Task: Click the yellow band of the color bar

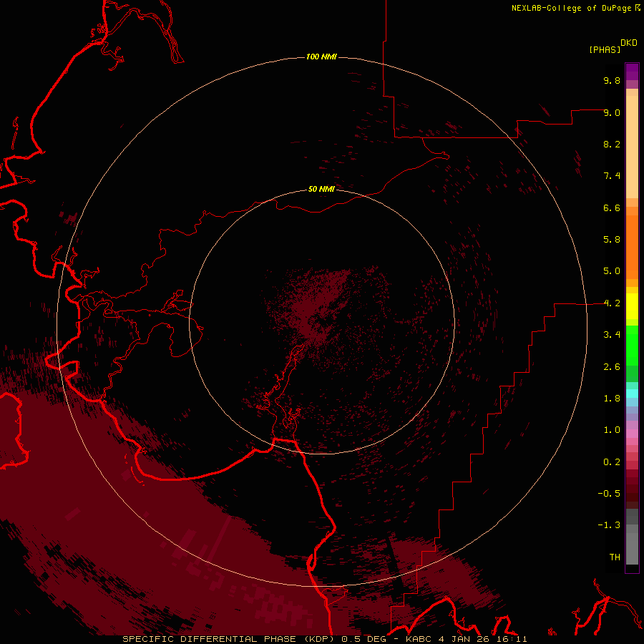Action: click(632, 306)
